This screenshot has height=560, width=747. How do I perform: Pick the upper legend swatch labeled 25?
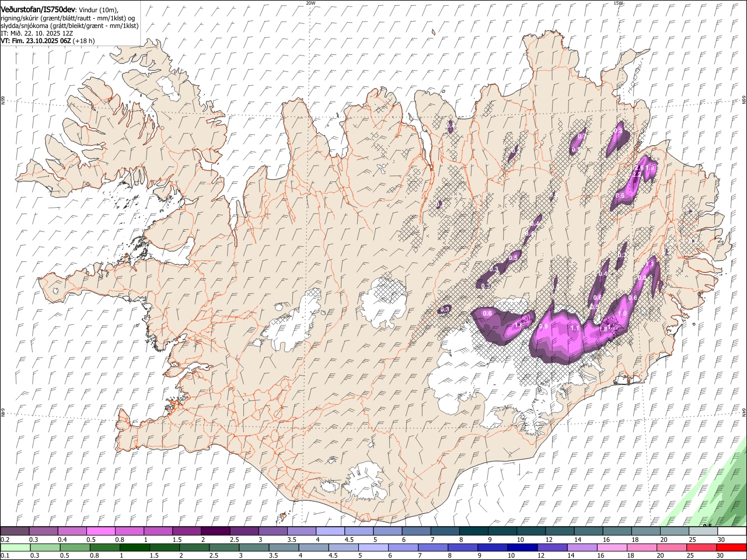click(x=704, y=531)
